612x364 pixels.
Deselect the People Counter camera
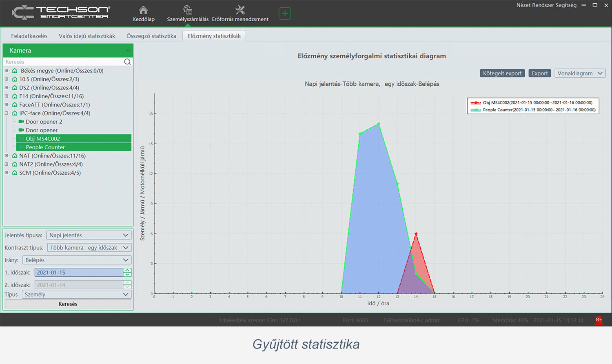45,147
